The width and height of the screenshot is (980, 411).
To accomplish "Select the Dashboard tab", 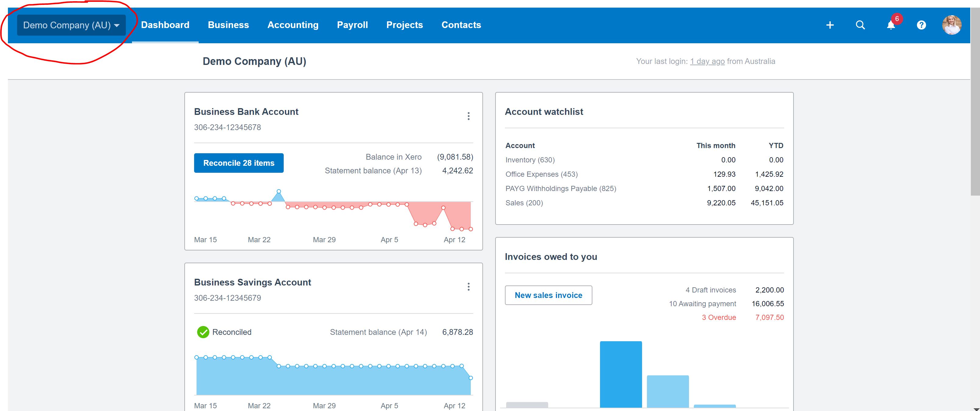I will click(x=165, y=25).
